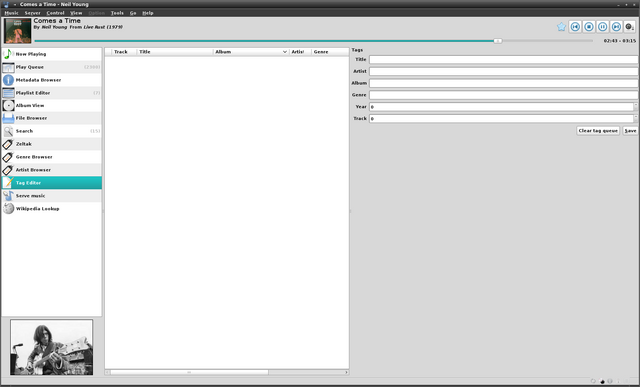Open the Artist Browser
640x387 pixels.
[x=51, y=170]
